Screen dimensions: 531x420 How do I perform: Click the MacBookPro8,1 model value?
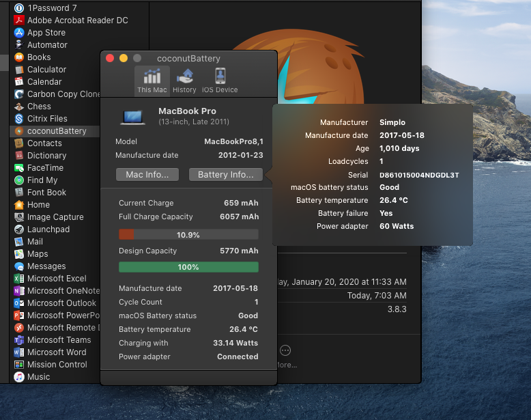coord(233,141)
